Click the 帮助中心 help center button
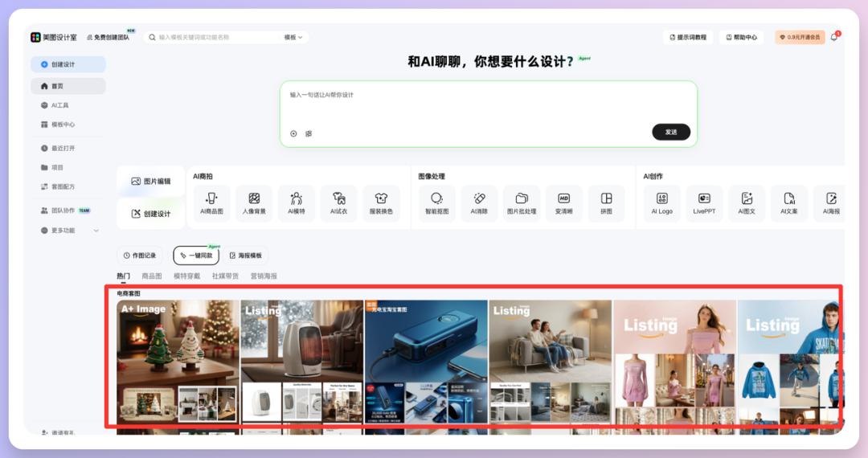The image size is (868, 458). [x=742, y=37]
